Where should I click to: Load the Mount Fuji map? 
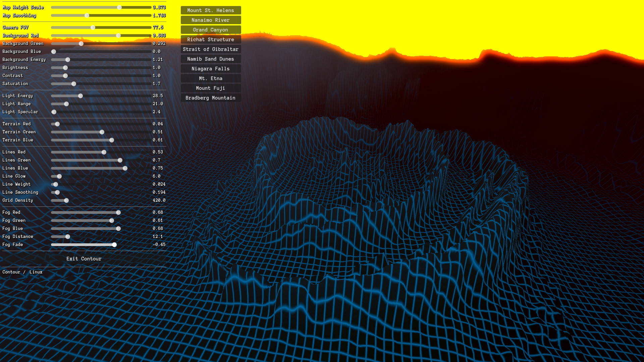(211, 88)
